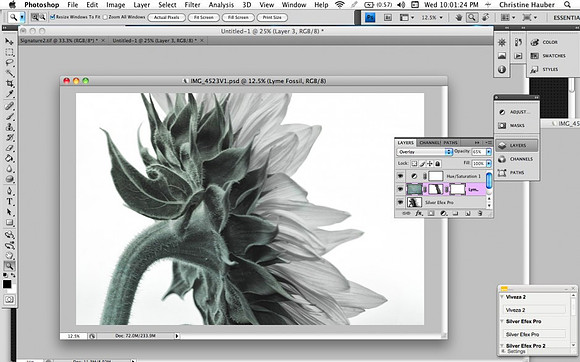Open the Adjustments panel

(x=516, y=112)
